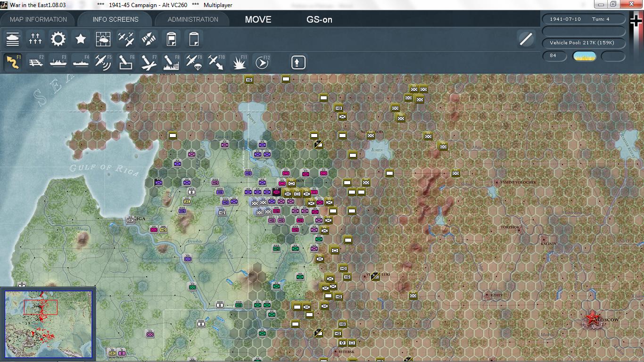Toggle the F4 amphibious transport mode
This screenshot has width=644, height=362.
pyautogui.click(x=81, y=62)
